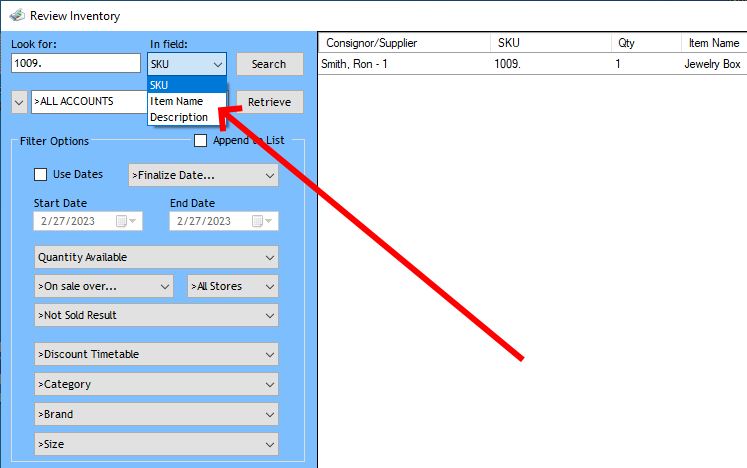Click the Start Date field 2/27/2023
Screen dimensions: 747x468
click(88, 221)
